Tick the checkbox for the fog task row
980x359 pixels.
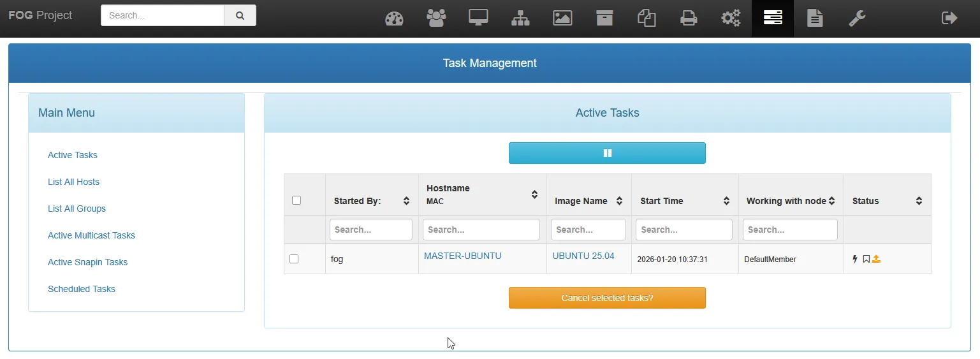click(294, 259)
